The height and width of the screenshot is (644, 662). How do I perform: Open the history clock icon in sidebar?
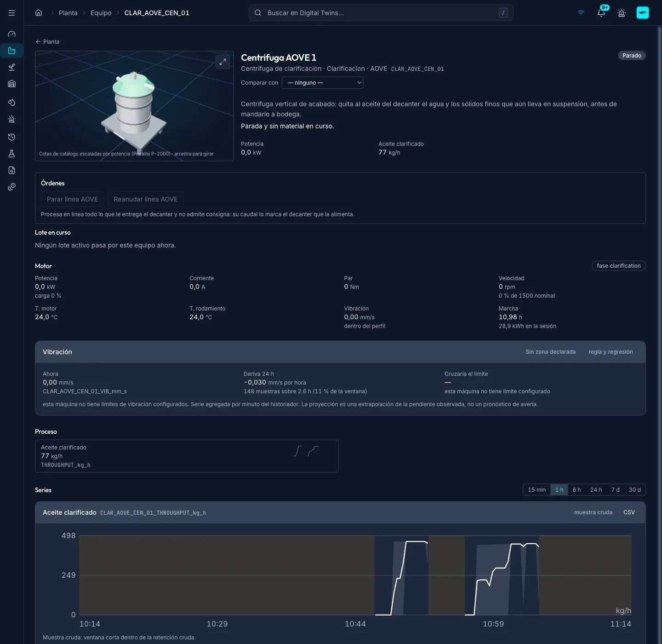point(11,137)
